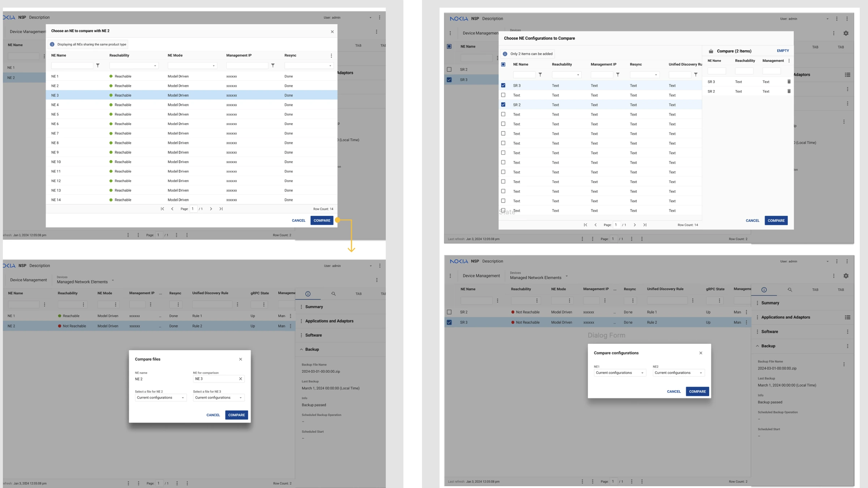
Task: Uncheck SR 3 in table behind Choose NE Configurations dialog
Action: [449, 80]
